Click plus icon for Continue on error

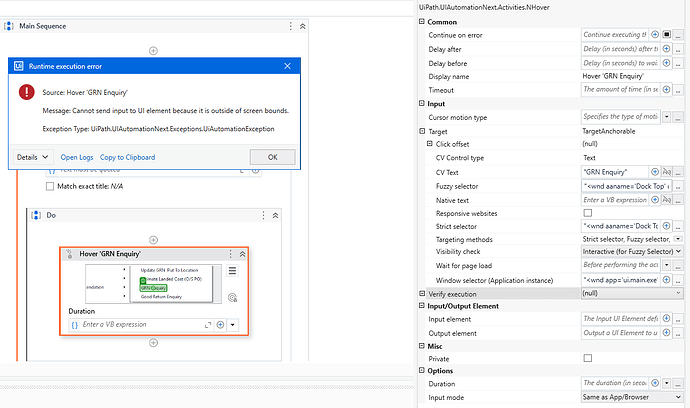tap(655, 34)
